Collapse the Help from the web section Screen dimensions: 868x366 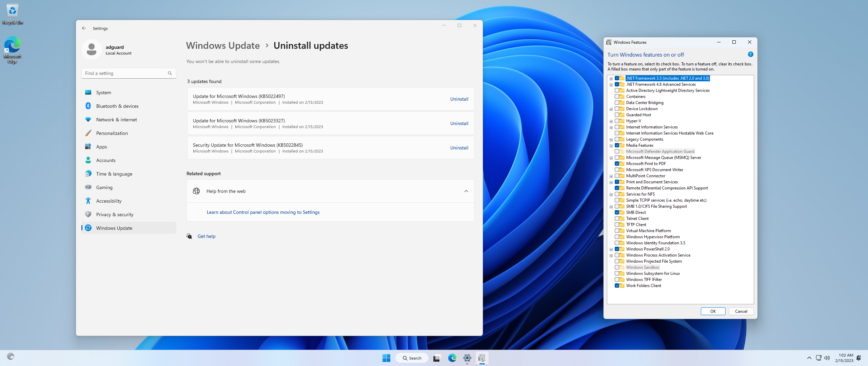(x=466, y=191)
